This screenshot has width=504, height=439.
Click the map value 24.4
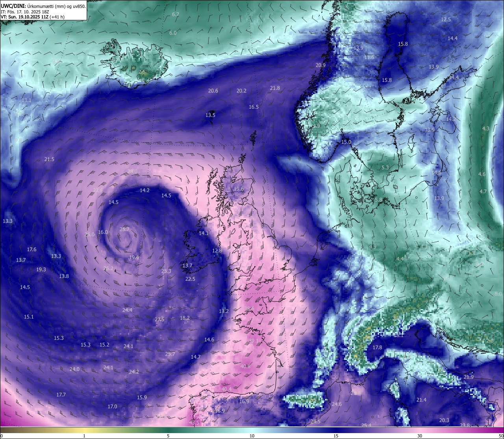point(127,310)
